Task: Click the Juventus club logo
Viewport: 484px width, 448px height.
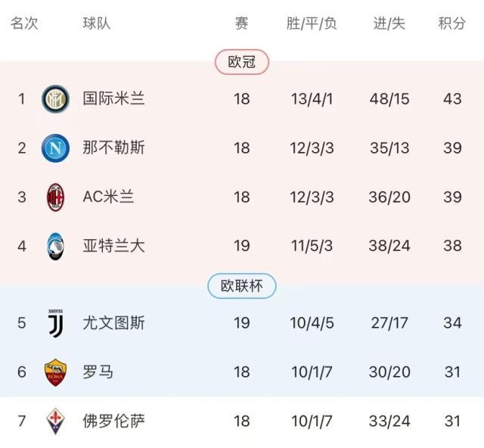Action: tap(55, 323)
